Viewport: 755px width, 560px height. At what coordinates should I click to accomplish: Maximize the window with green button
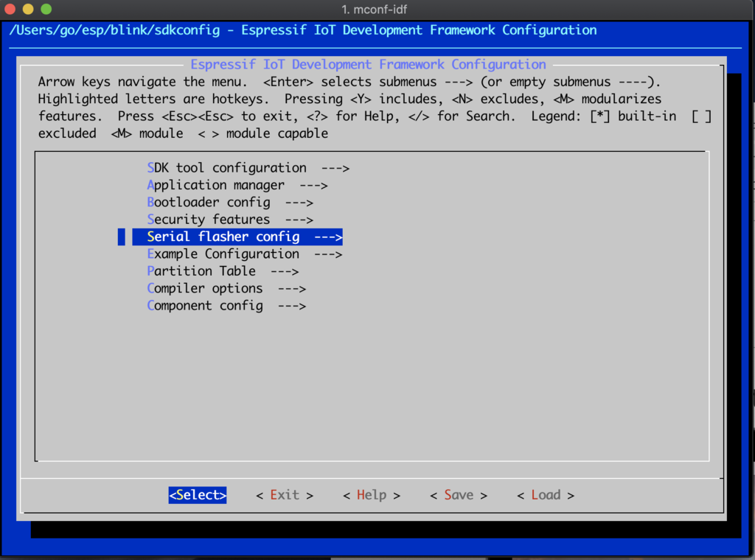tap(46, 9)
